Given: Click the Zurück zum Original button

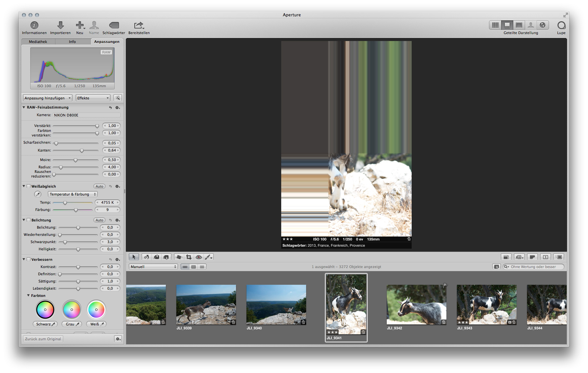Looking at the screenshot, I should pyautogui.click(x=43, y=339).
